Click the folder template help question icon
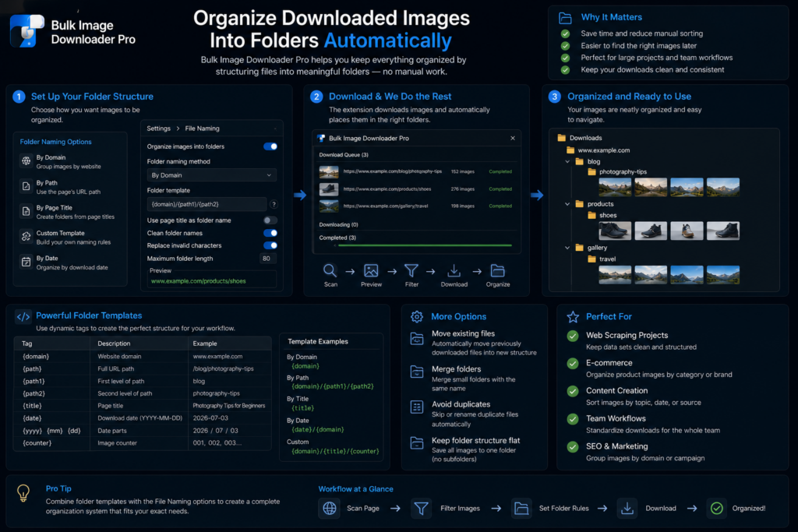The image size is (798, 532). tap(274, 204)
